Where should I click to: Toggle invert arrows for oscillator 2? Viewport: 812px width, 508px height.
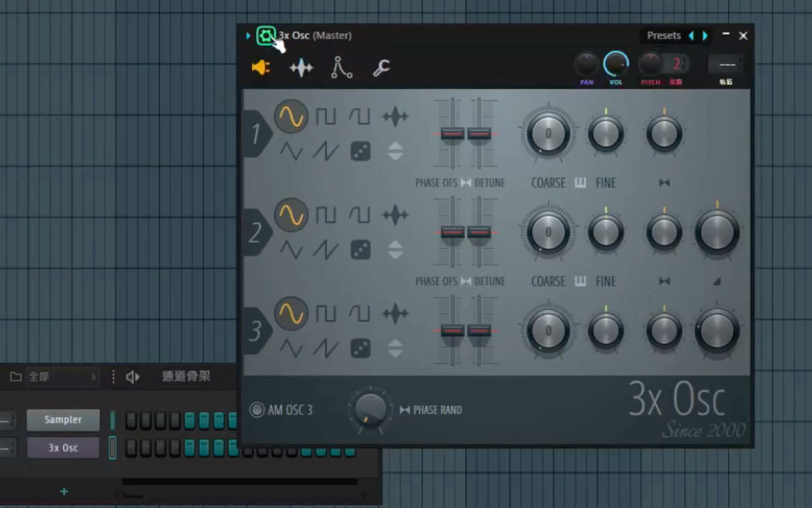(x=395, y=250)
